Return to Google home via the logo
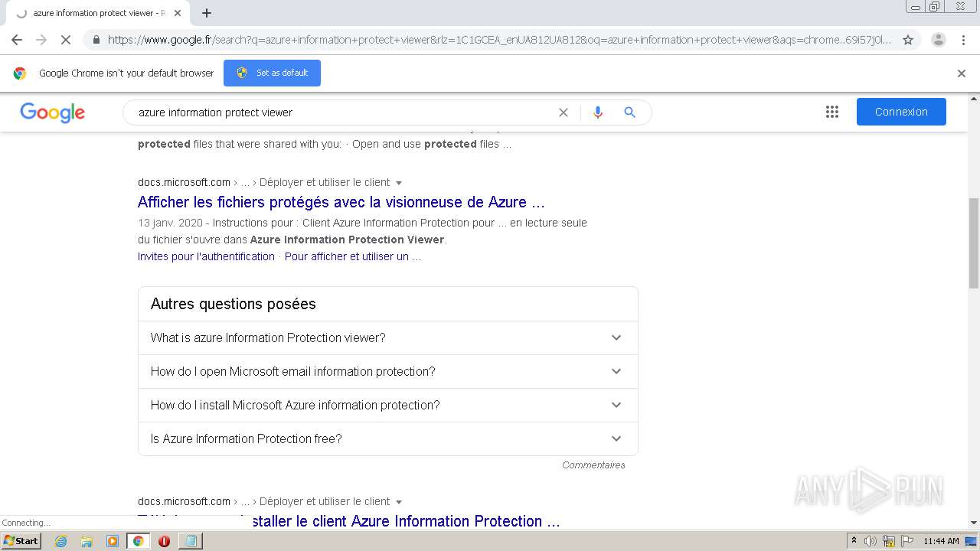This screenshot has width=980, height=551. 52,112
